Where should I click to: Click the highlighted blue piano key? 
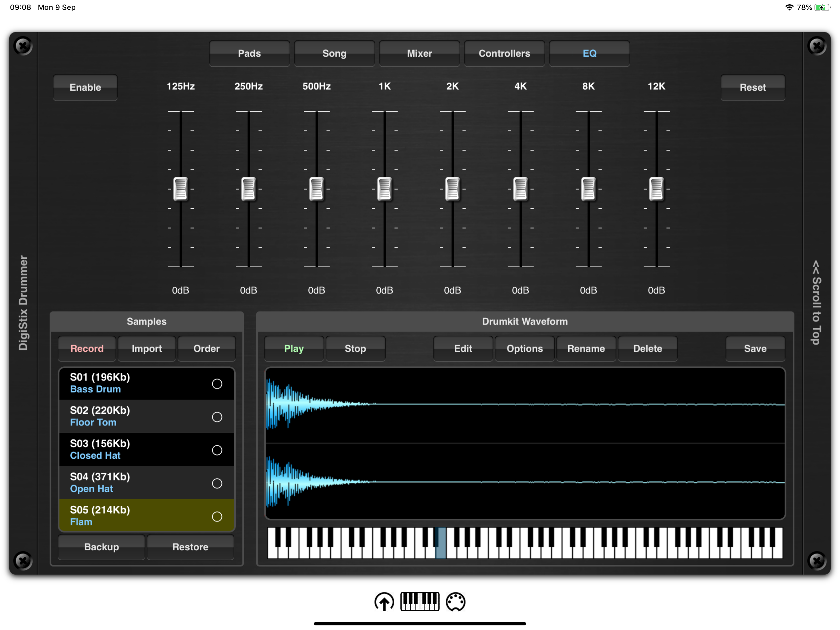pos(441,549)
